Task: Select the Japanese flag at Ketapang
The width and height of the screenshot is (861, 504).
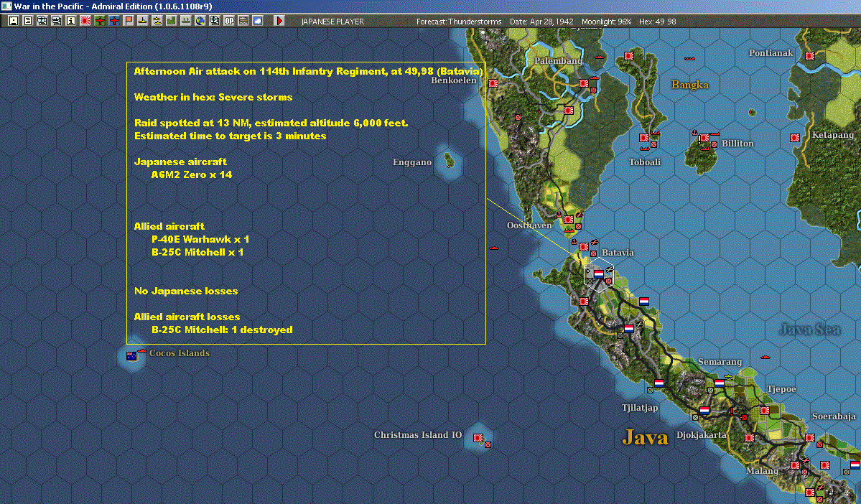Action: 794,138
